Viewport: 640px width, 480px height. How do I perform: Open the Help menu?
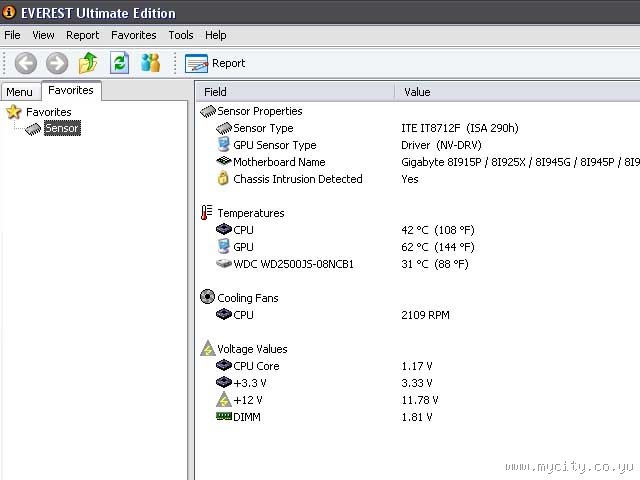pyautogui.click(x=216, y=35)
